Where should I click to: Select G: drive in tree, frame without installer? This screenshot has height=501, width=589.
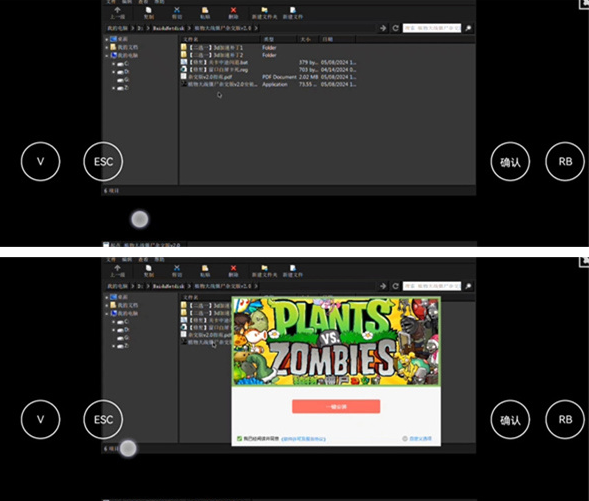(123, 80)
